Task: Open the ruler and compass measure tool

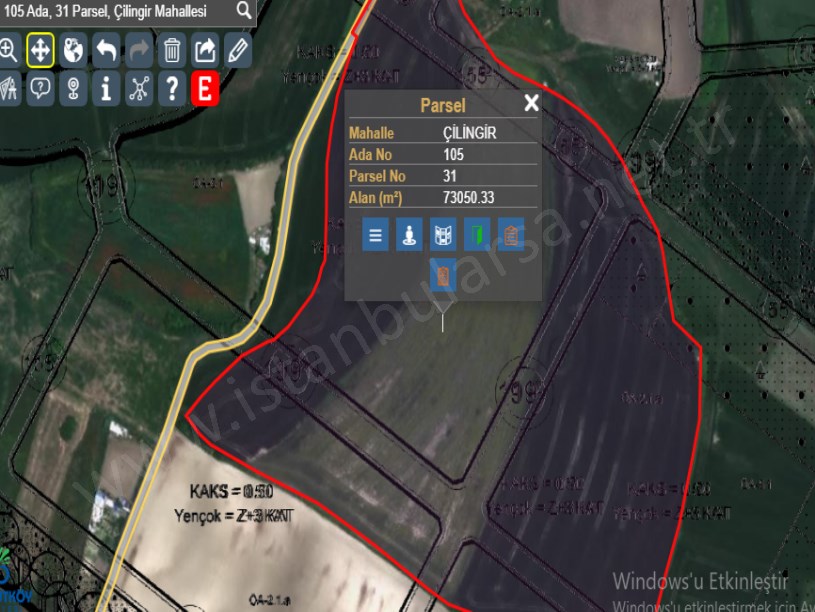Action: point(9,89)
